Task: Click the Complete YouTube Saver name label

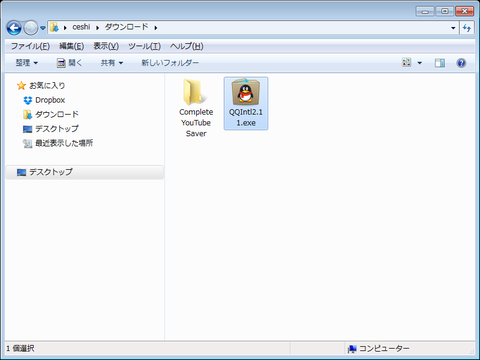Action: (x=196, y=123)
